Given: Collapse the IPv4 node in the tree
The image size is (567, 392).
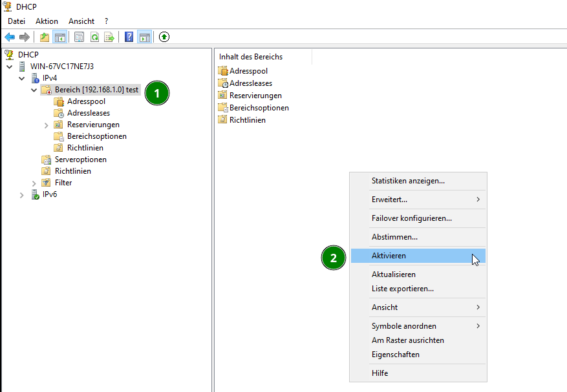Looking at the screenshot, I should (x=21, y=77).
